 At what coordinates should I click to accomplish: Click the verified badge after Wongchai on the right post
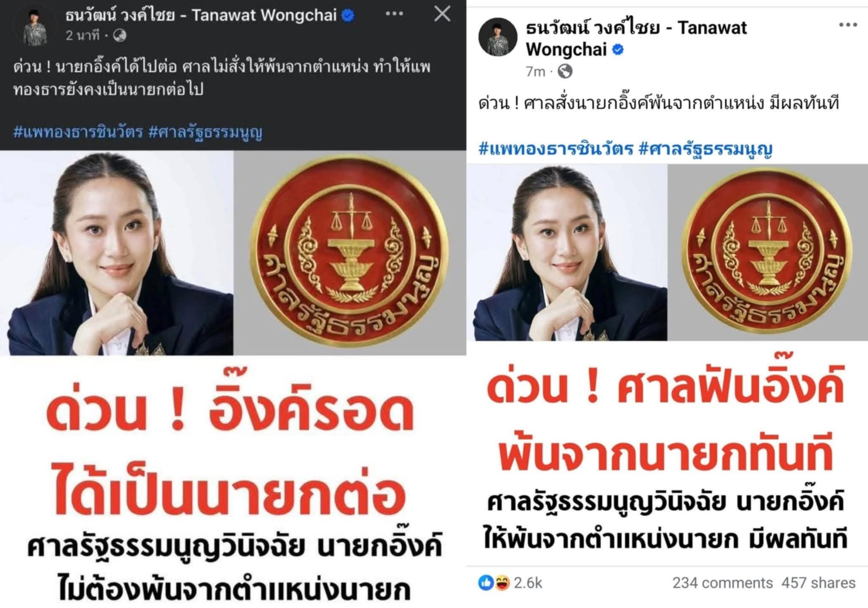(x=618, y=50)
